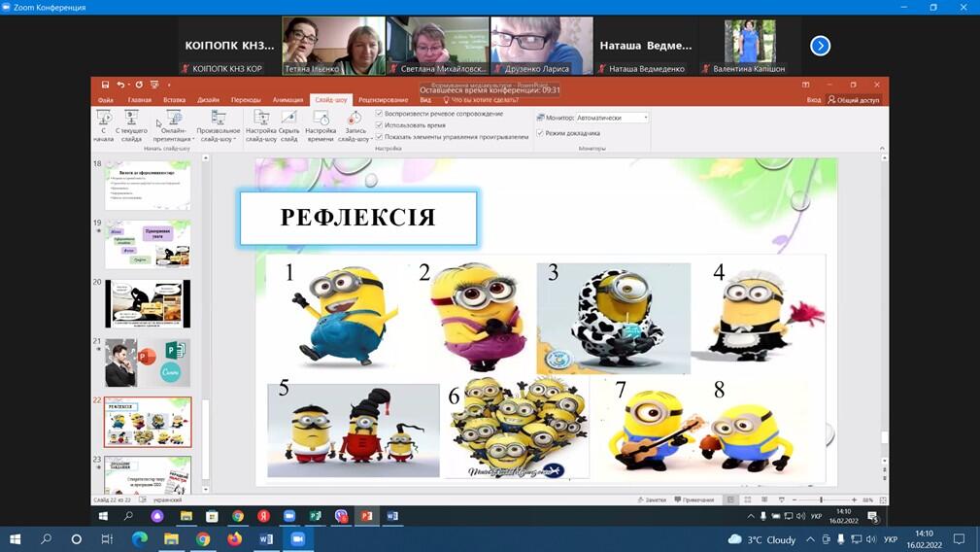This screenshot has height=552, width=980.
Task: Collapse the PowerPoint ribbon with the arrow
Action: [x=882, y=149]
